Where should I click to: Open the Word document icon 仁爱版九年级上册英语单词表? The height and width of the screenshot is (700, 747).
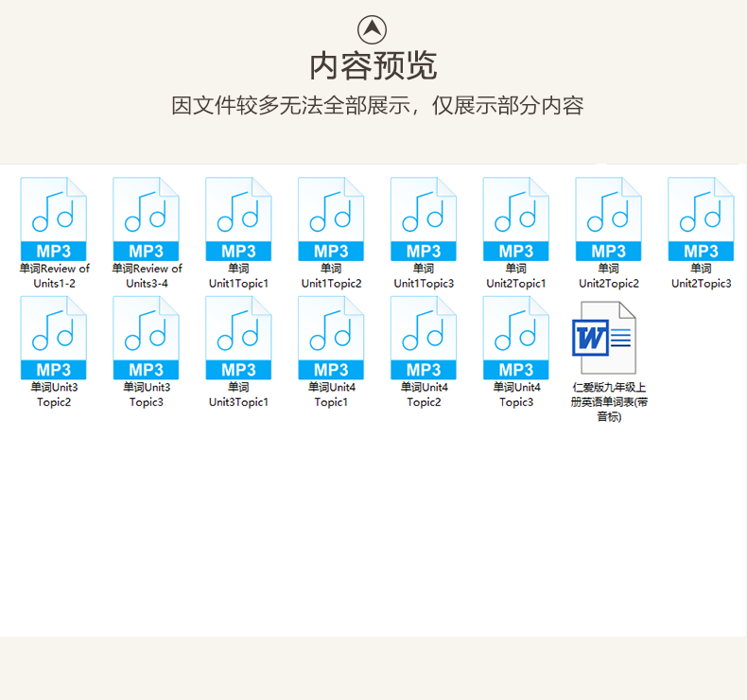[x=604, y=338]
